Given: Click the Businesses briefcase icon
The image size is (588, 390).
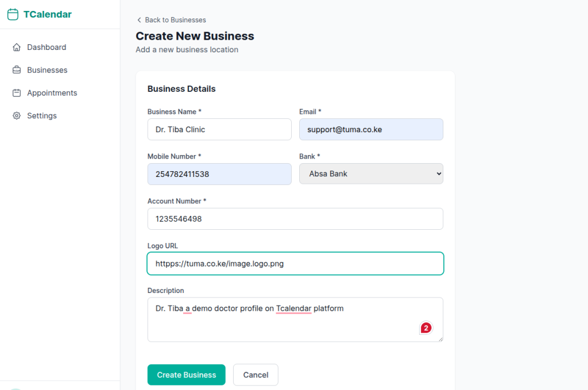Looking at the screenshot, I should pyautogui.click(x=17, y=70).
